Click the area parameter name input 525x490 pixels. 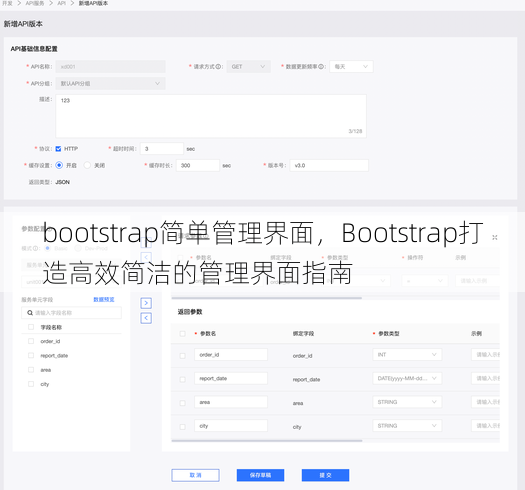tap(231, 402)
